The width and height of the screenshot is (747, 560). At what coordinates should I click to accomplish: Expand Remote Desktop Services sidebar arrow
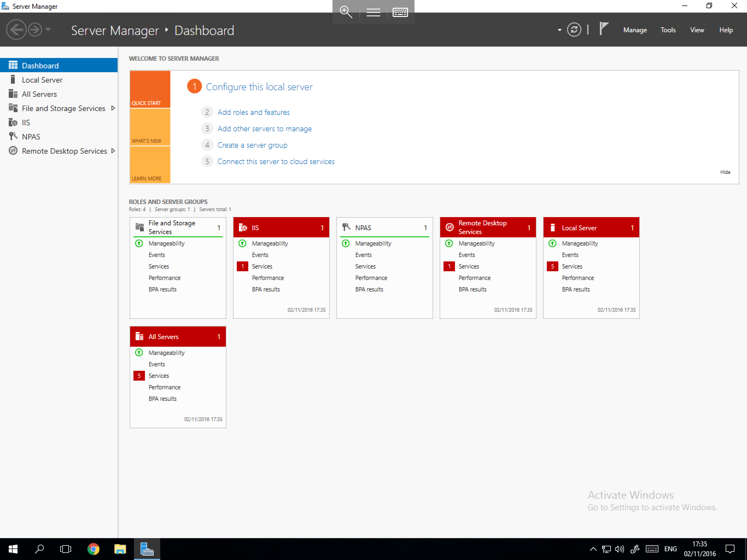[x=113, y=151]
